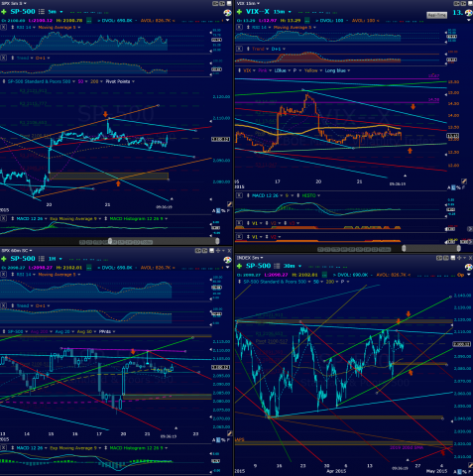
Task: Click the 2100 current price label on SPX 5m axis
Action: [220, 140]
